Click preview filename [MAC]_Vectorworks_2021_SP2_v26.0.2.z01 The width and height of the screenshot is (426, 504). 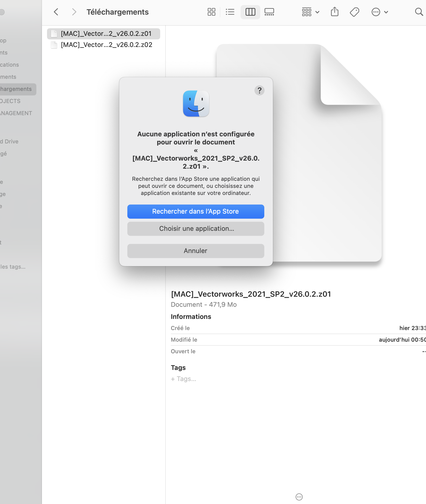[x=251, y=294]
